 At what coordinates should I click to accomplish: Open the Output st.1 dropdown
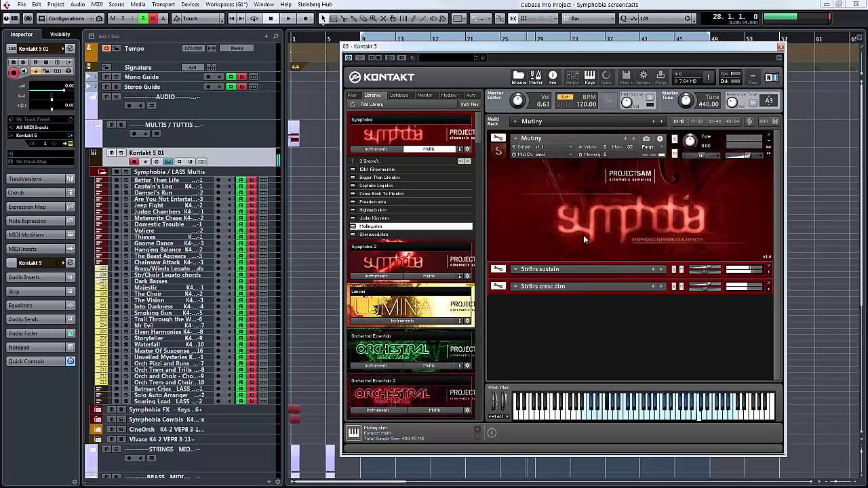coord(541,147)
